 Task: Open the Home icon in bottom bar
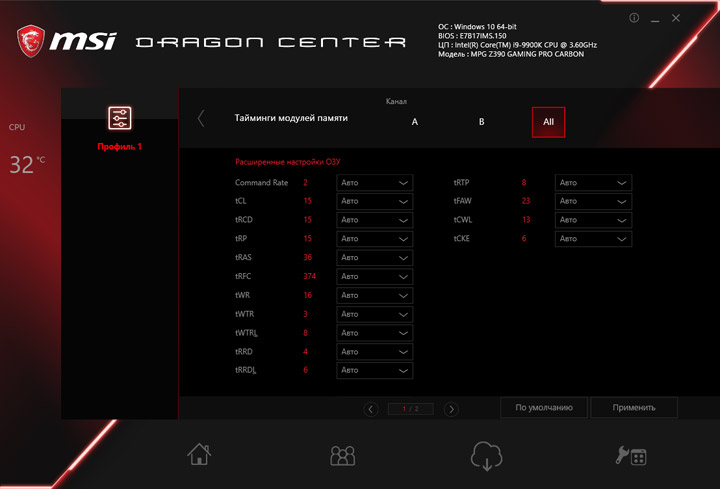199,454
